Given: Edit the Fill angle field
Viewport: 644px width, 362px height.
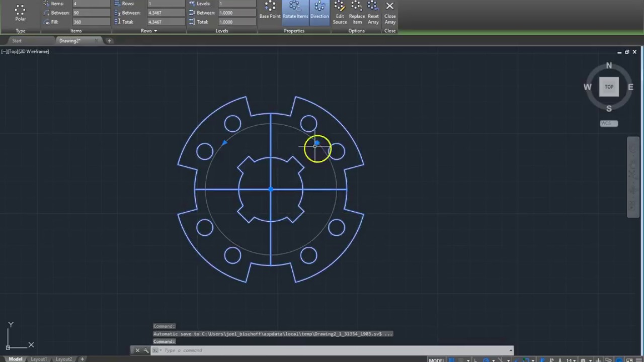Looking at the screenshot, I should pos(91,22).
